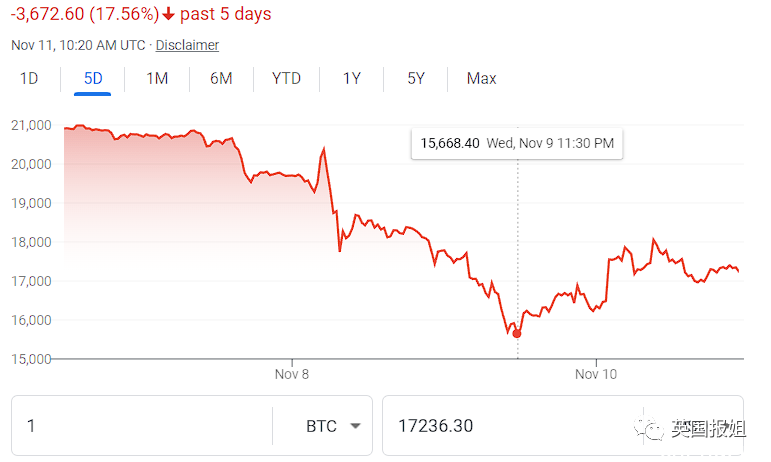Image resolution: width=771 pixels, height=462 pixels.
Task: Click the 15,668.40 price tooltip
Action: coord(517,143)
